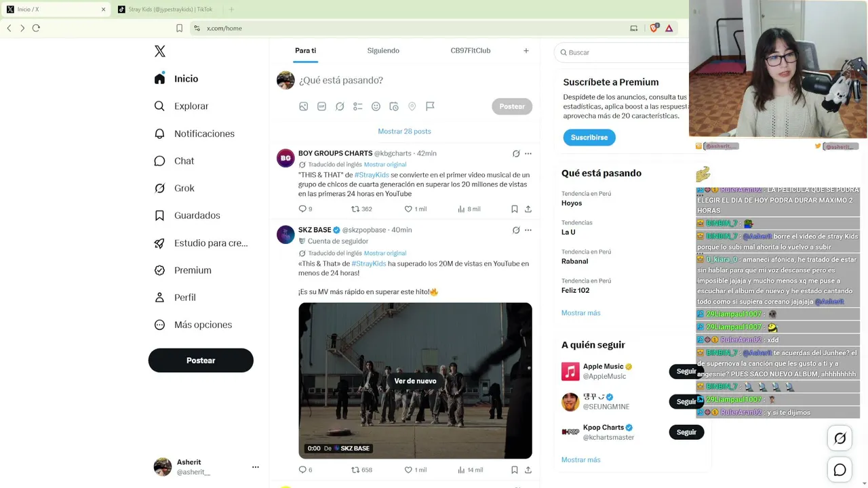868x488 pixels.
Task: Open Notificaciones in the sidebar
Action: pos(195,134)
